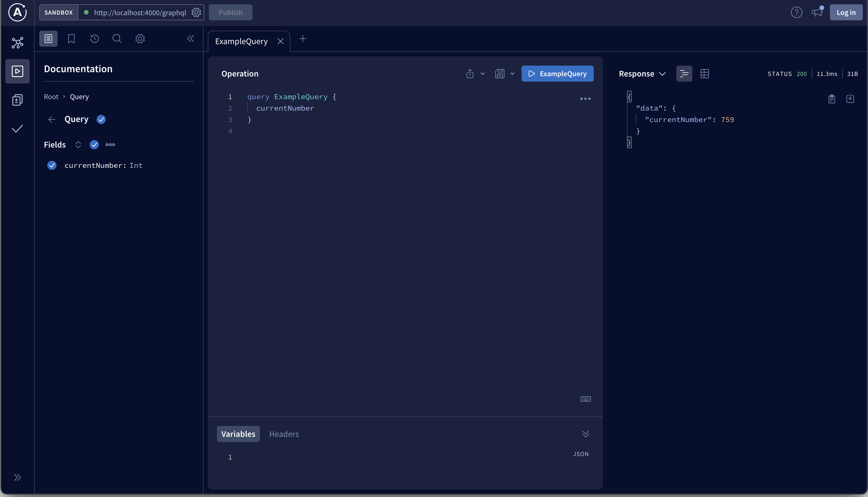Screen dimensions: 868x497
Task: Run the ExampleQuery operation
Action: pyautogui.click(x=557, y=74)
